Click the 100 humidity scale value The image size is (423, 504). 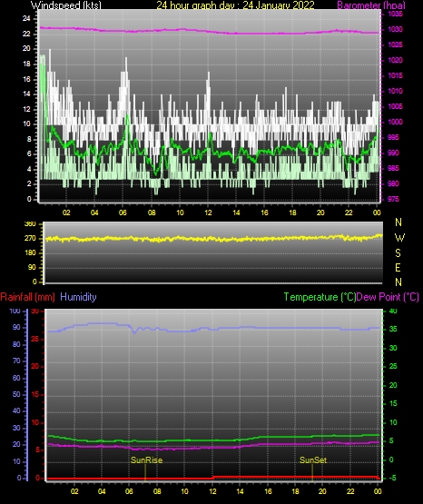15,311
